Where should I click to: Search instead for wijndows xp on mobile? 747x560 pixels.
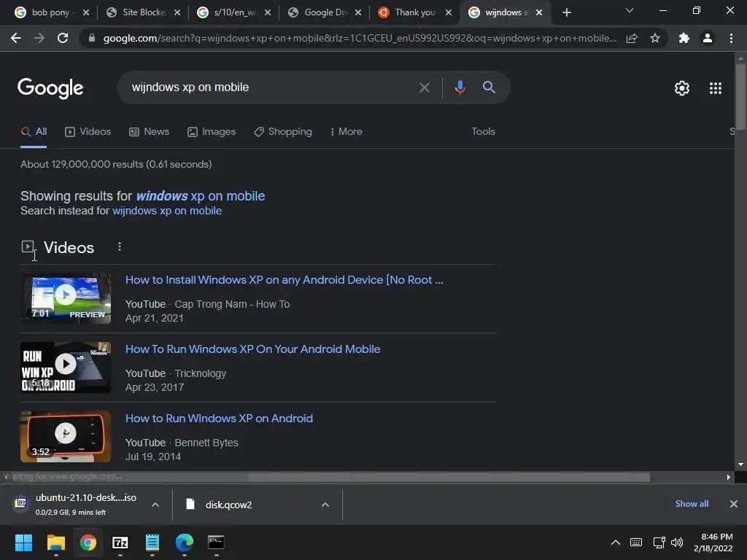tap(167, 211)
